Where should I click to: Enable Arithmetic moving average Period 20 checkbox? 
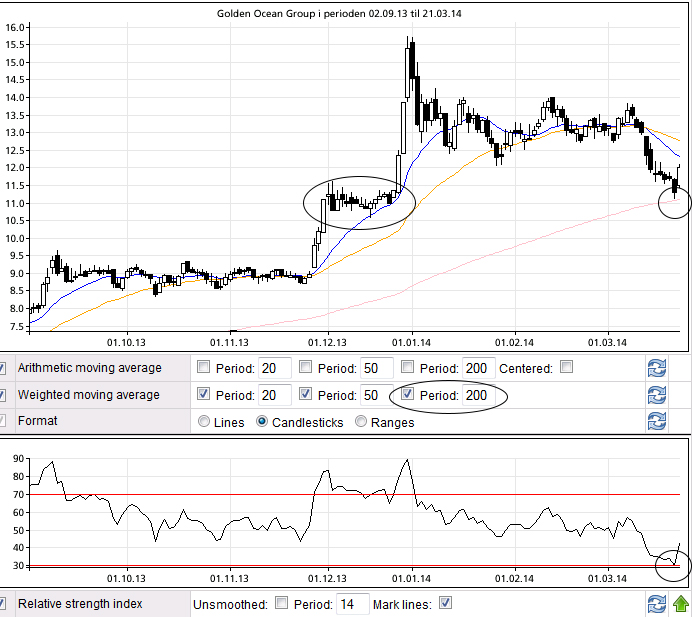204,368
